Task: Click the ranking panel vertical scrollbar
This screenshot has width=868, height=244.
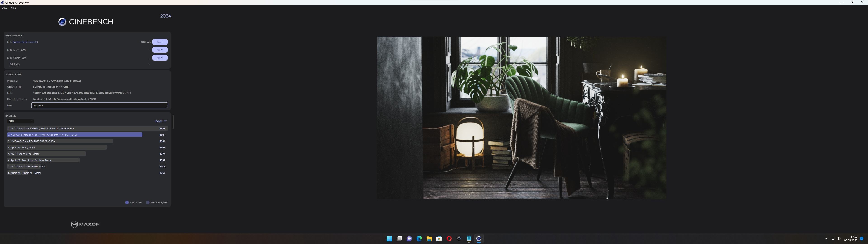Action: (173, 122)
